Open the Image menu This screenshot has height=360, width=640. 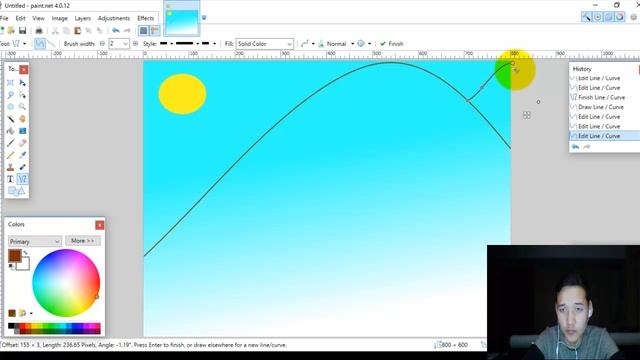click(60, 18)
